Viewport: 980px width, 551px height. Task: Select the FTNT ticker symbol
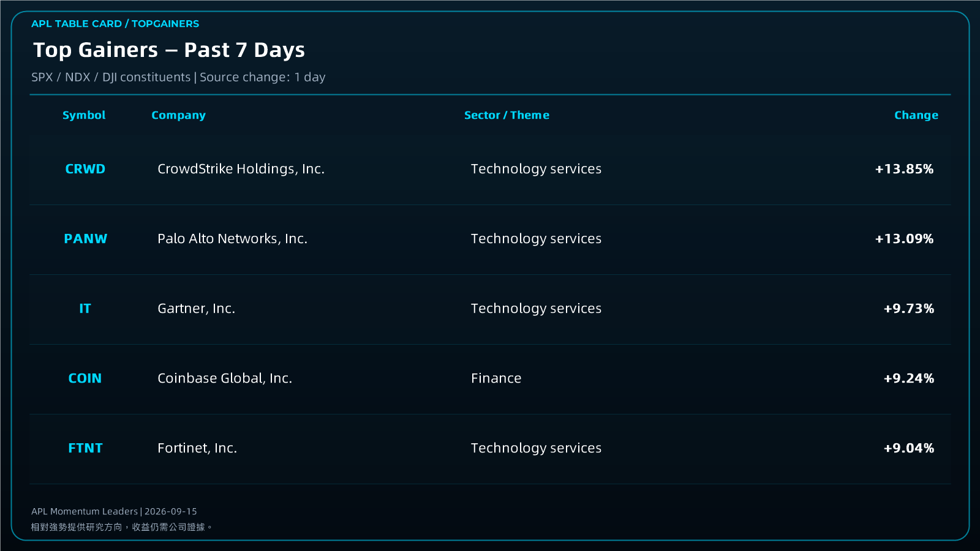[85, 448]
